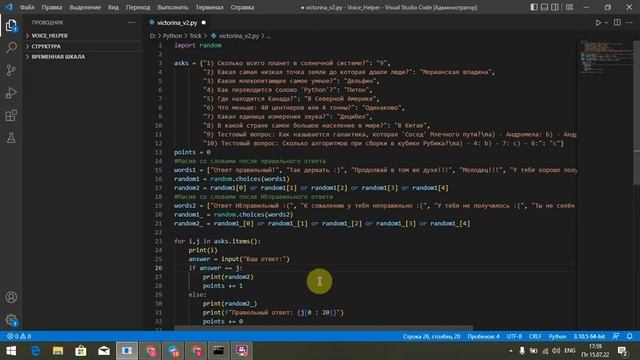The height and width of the screenshot is (360, 640).
Task: Click the ENG language indicator in tray
Action: coord(569,351)
